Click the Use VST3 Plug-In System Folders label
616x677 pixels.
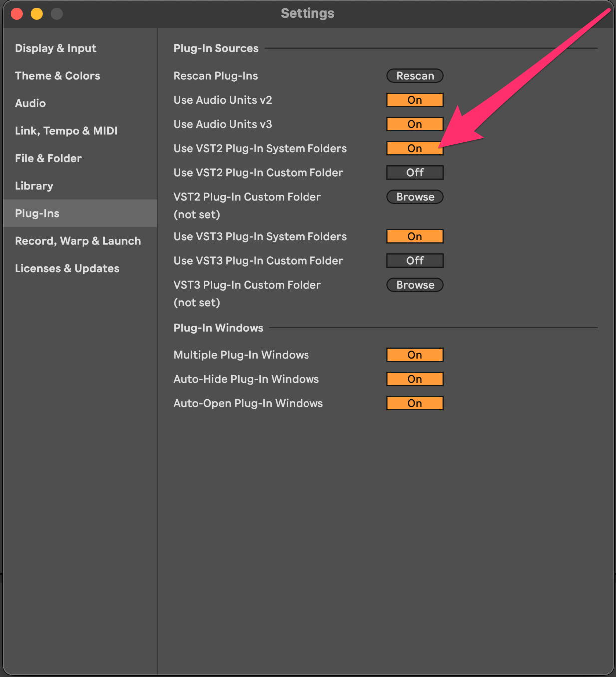260,236
